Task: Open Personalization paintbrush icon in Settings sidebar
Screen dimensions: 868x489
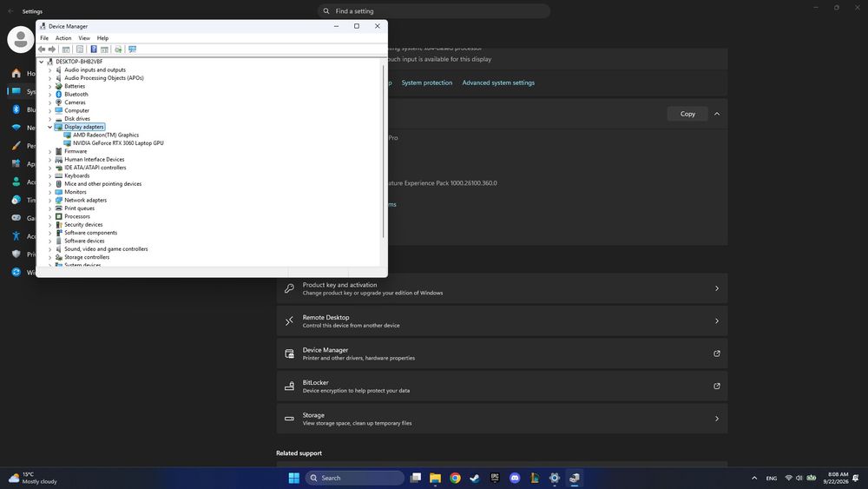Action: (16, 146)
